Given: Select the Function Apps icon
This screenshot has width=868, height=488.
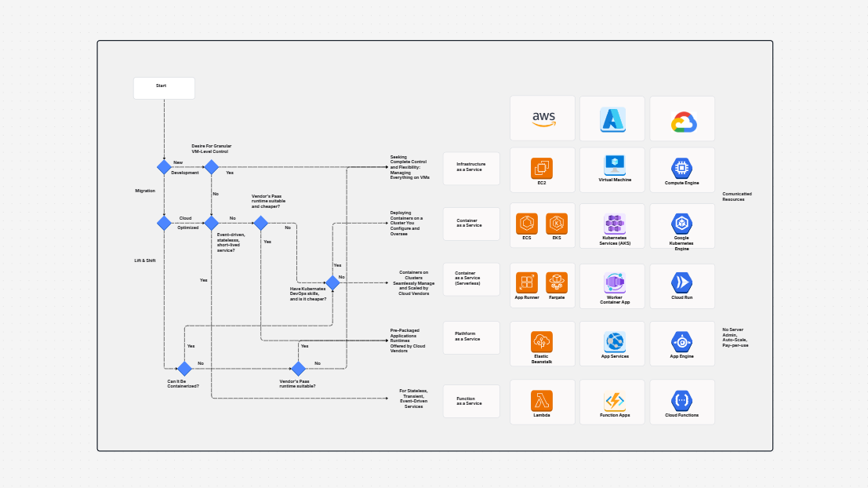Looking at the screenshot, I should (x=615, y=400).
